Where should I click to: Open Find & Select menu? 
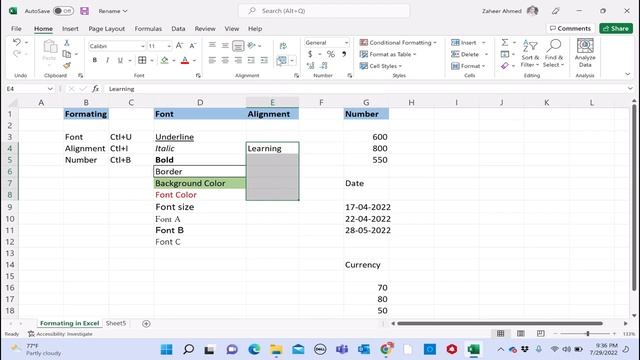pos(554,53)
